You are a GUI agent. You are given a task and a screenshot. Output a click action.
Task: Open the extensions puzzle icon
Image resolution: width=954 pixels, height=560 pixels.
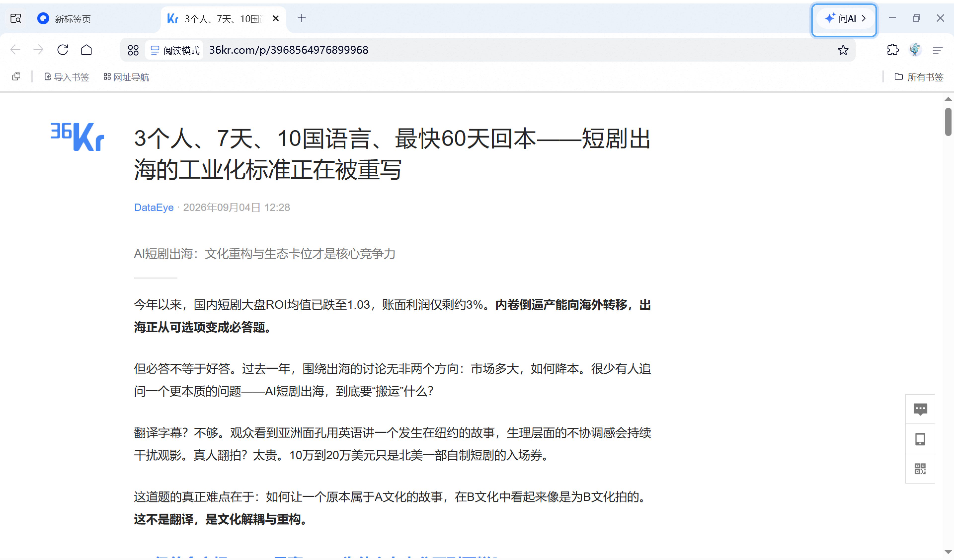pos(893,50)
